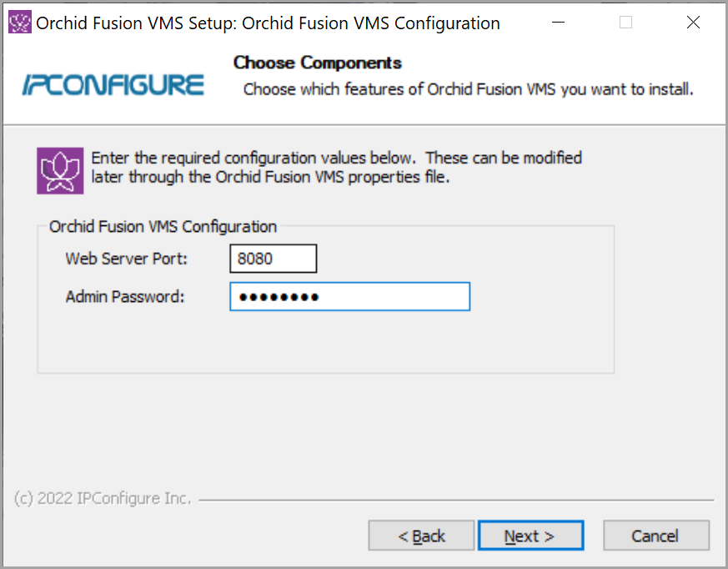This screenshot has height=569, width=728.
Task: Click the Orchid Fusion VMS Configuration group label
Action: point(163,226)
